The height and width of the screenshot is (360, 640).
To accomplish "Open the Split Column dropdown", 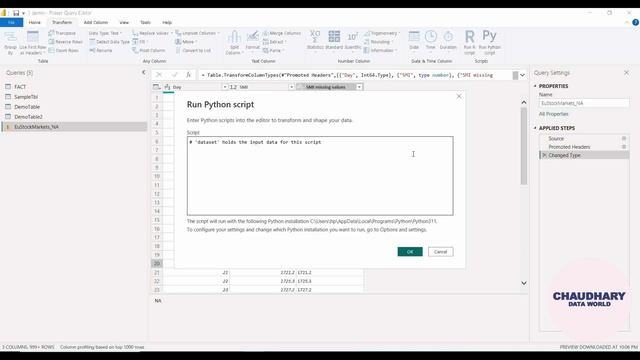I will click(x=234, y=43).
